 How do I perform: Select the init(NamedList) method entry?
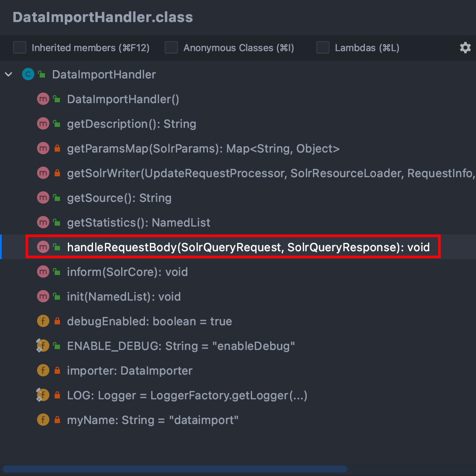click(124, 297)
